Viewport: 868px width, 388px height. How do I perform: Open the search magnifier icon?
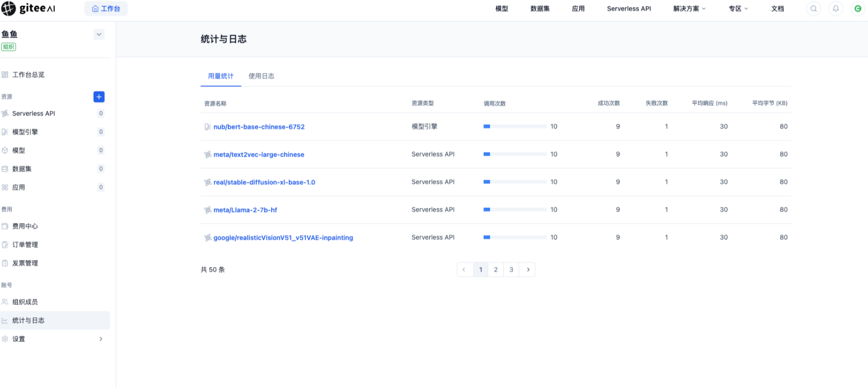(x=813, y=8)
